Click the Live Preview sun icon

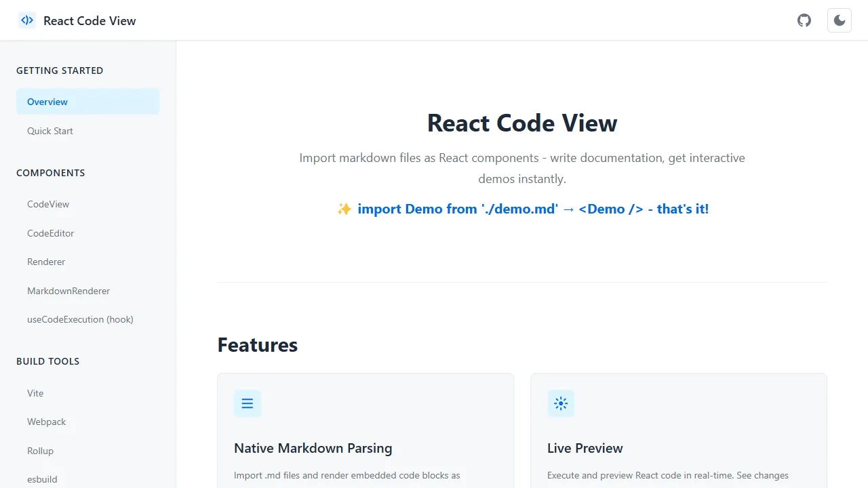tap(561, 403)
